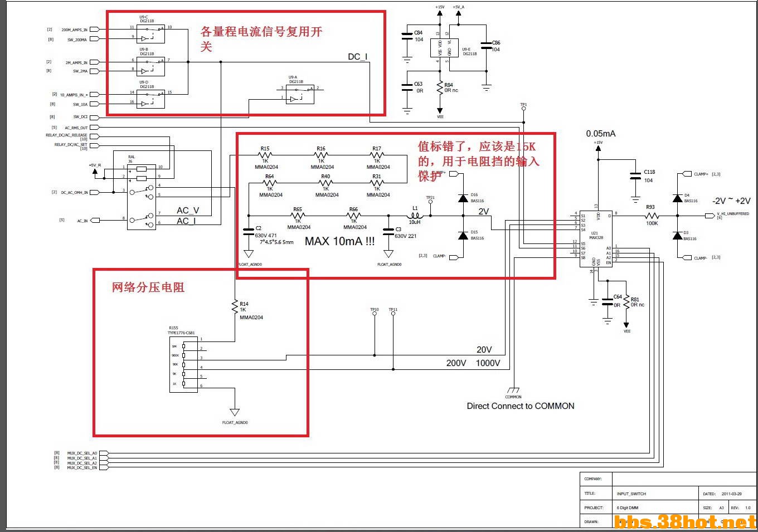The image size is (758, 532).
Task: Select the R93 100K resistor symbol
Action: (651, 216)
